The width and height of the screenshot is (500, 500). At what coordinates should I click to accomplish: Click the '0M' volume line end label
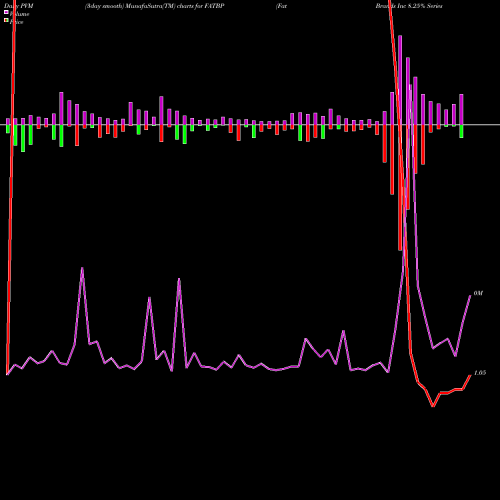[x=478, y=293]
